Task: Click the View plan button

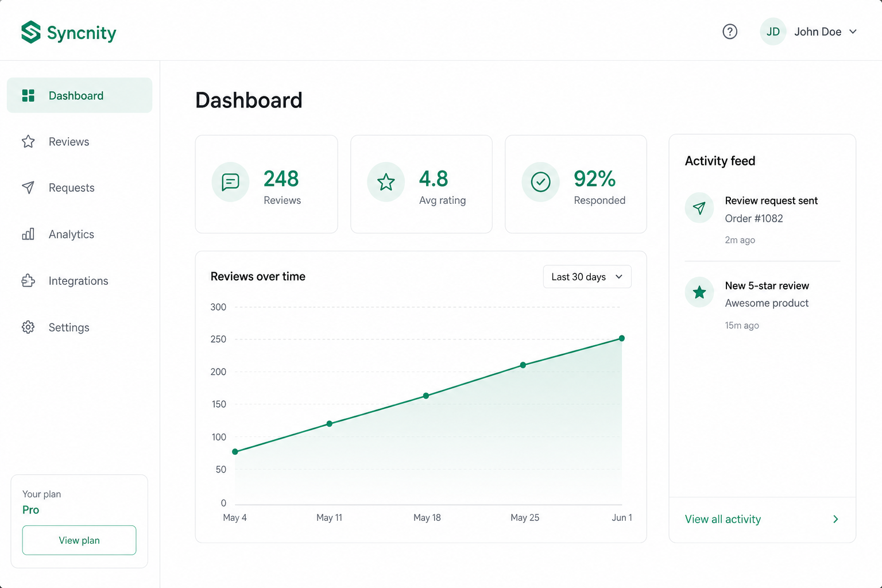Action: [x=79, y=540]
